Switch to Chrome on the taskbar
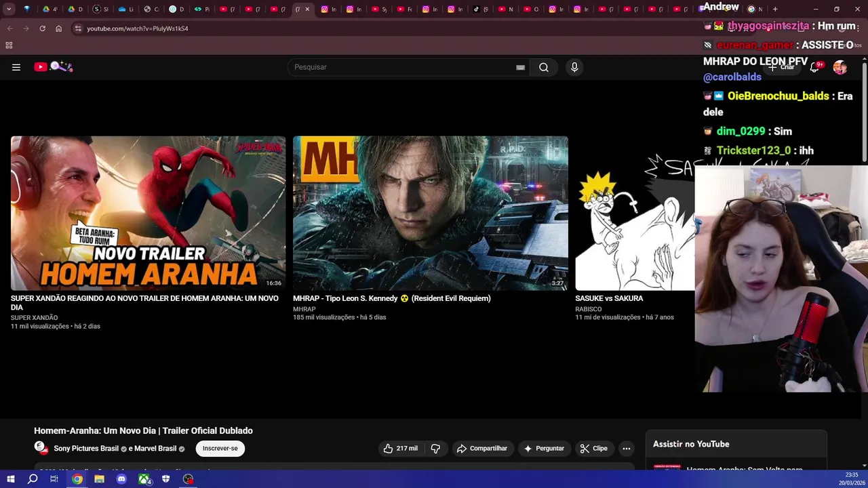Image resolution: width=868 pixels, height=488 pixels. 77,479
